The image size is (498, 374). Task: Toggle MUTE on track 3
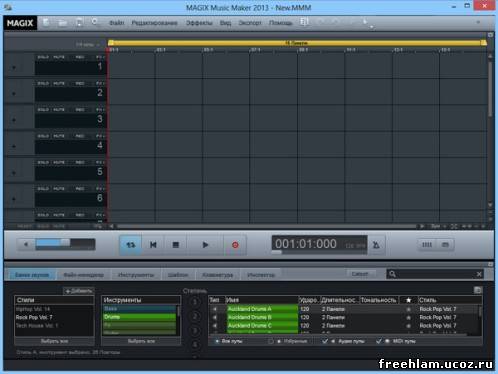pyautogui.click(x=59, y=110)
